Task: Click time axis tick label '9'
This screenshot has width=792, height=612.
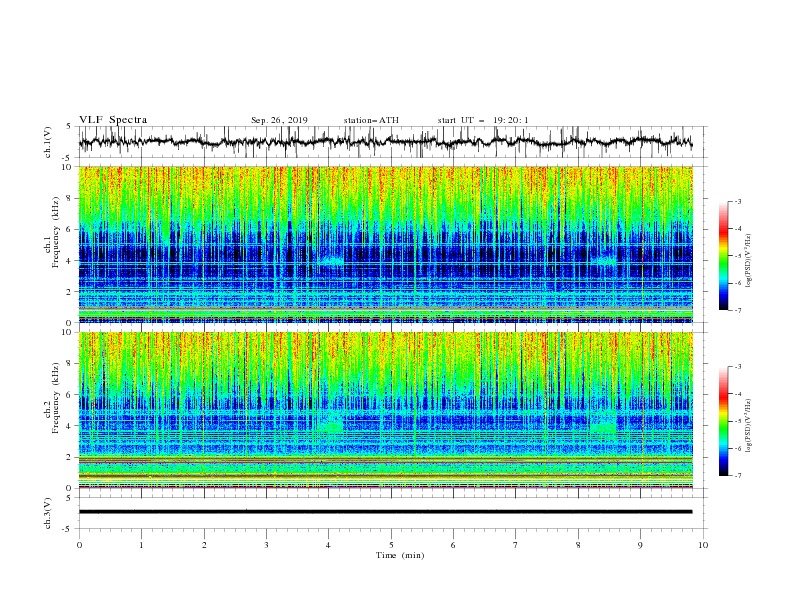Action: click(x=640, y=545)
